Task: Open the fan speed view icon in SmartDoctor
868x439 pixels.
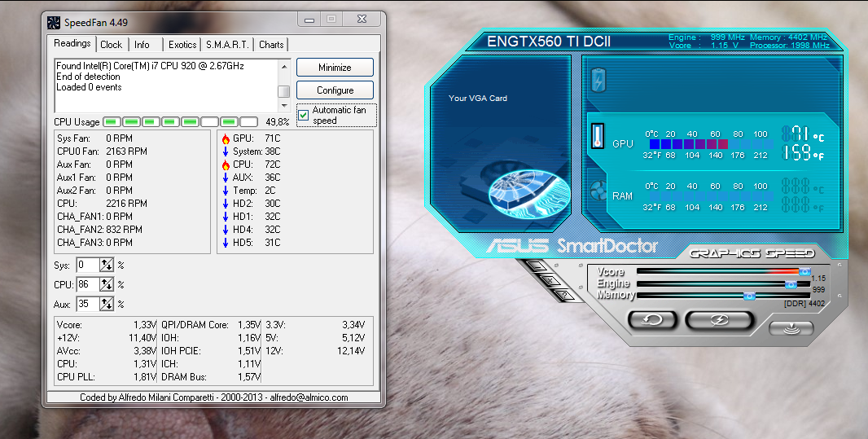Action: click(598, 191)
